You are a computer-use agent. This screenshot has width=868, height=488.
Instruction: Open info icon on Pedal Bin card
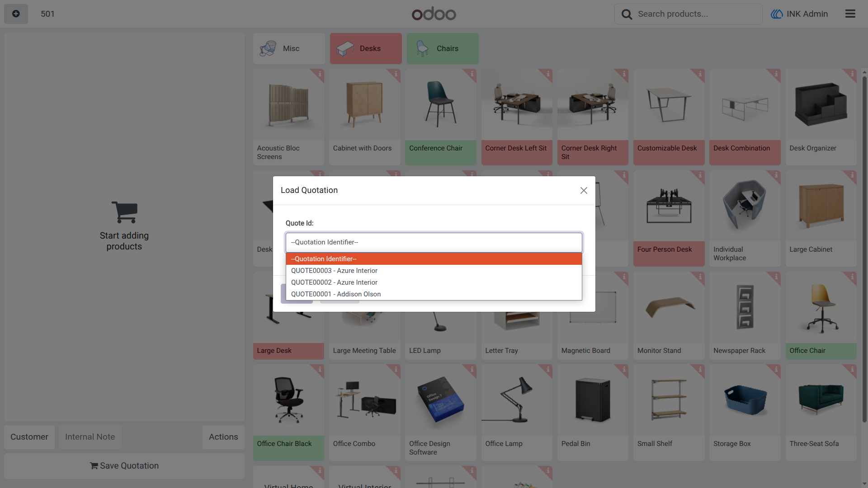[x=623, y=370]
